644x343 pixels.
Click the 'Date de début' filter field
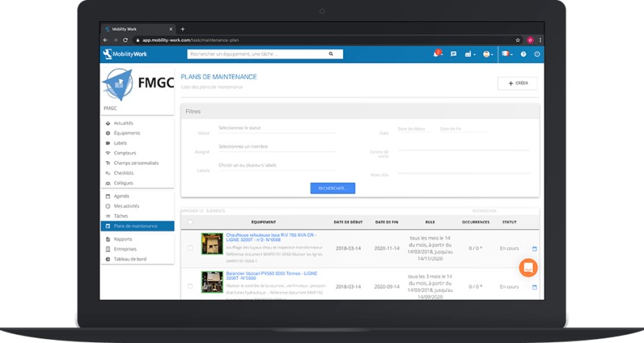pos(415,129)
